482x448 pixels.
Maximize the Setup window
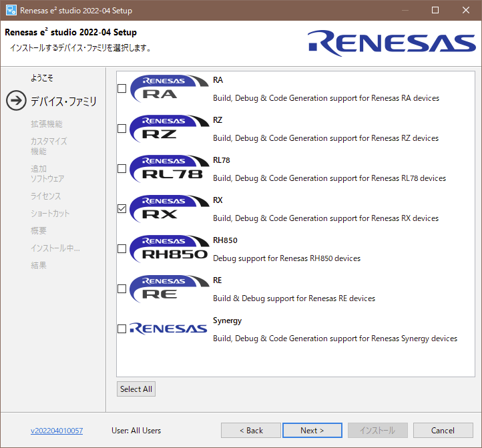435,10
